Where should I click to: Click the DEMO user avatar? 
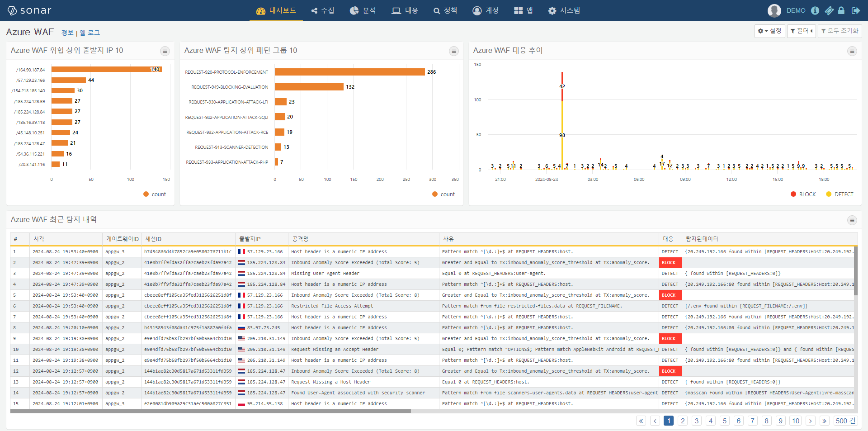[774, 10]
